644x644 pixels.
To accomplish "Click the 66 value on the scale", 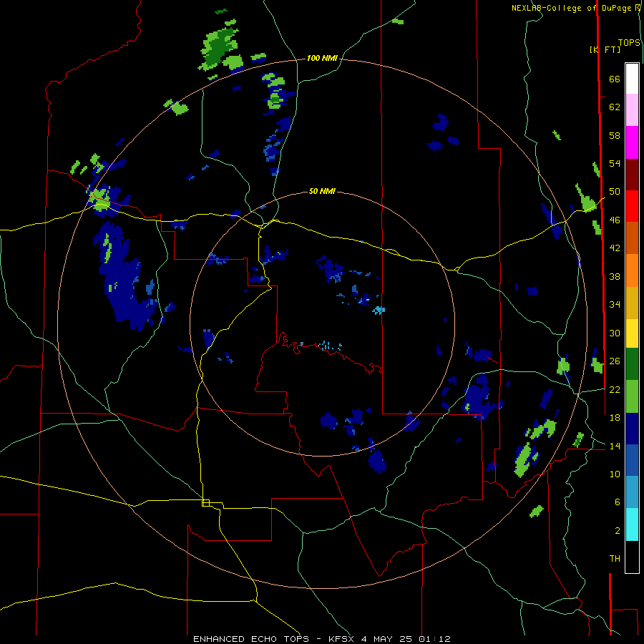I will [615, 79].
